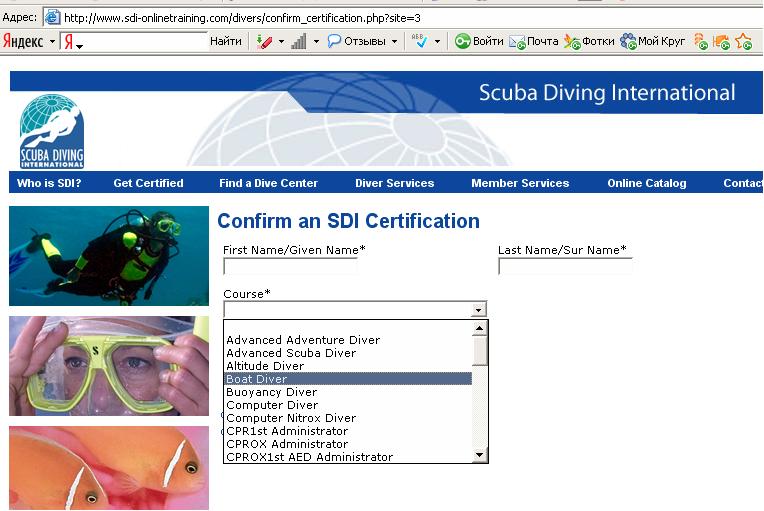Screen dimensions: 764x511
Task: Open the Get Certified menu
Action: click(x=148, y=183)
